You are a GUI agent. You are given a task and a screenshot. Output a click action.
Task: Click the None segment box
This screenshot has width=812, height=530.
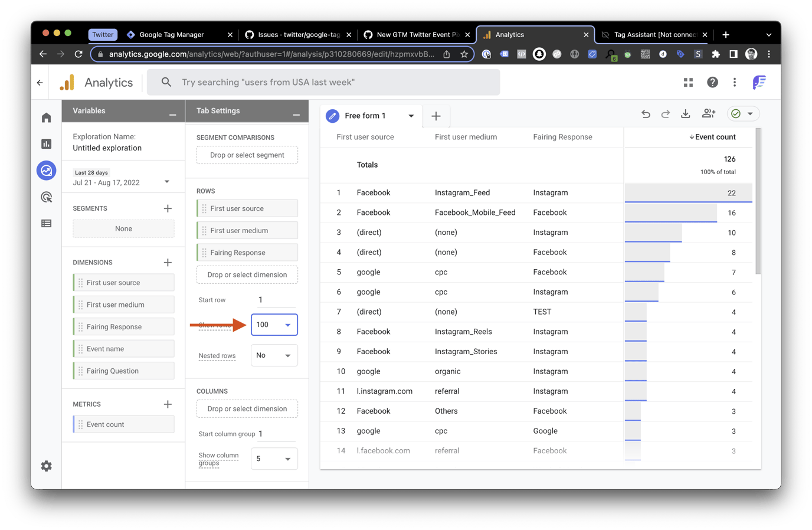pos(124,229)
